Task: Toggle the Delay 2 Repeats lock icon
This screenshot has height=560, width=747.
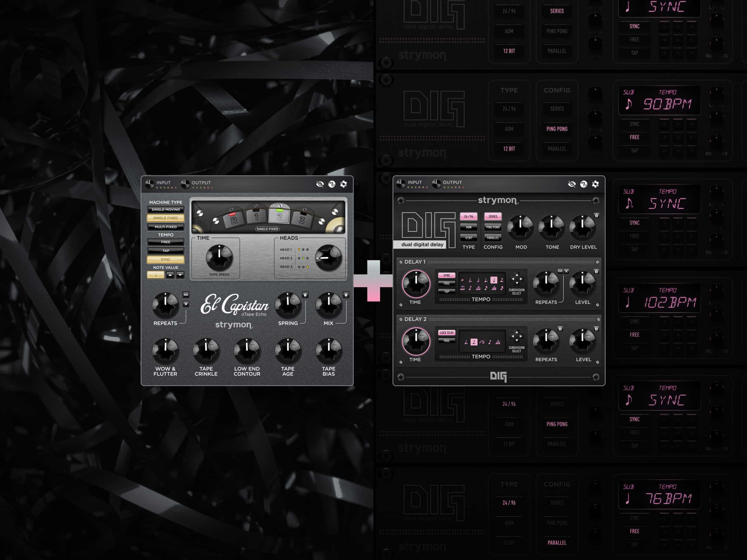Action: pyautogui.click(x=560, y=328)
